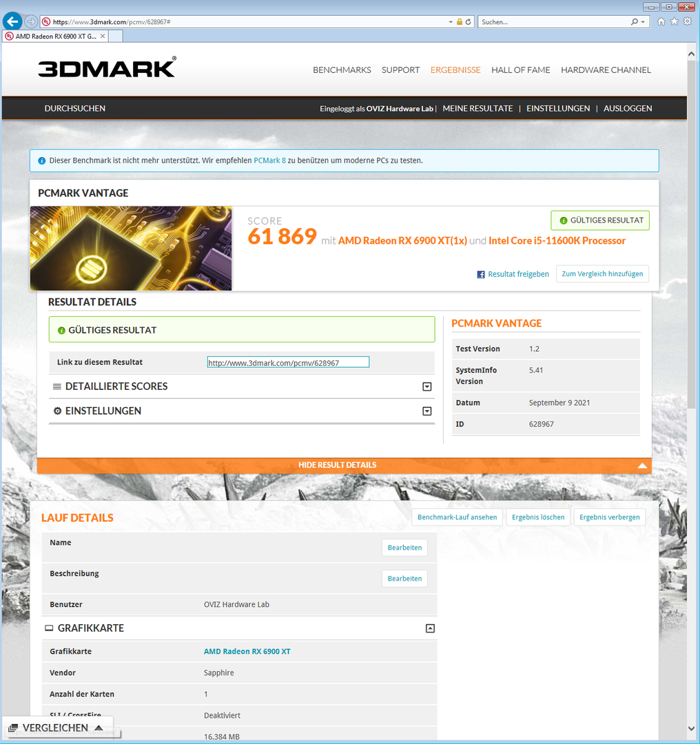Image resolution: width=700 pixels, height=744 pixels.
Task: Expand the Vergleichen panel arrow
Action: coord(99,728)
